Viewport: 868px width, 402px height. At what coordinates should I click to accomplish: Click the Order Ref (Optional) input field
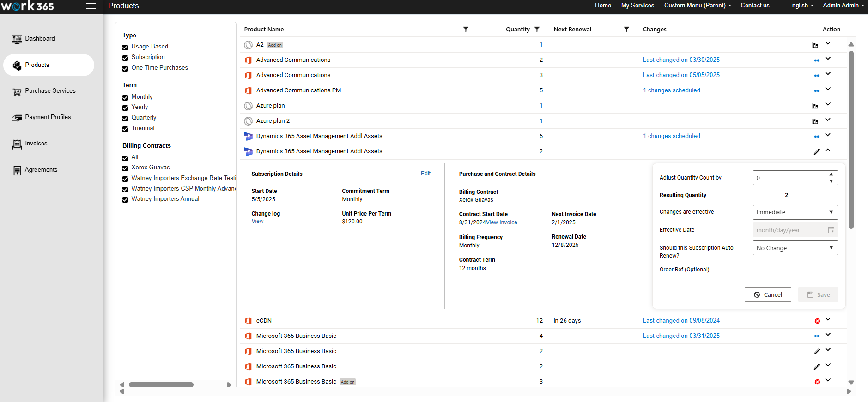[x=795, y=270]
